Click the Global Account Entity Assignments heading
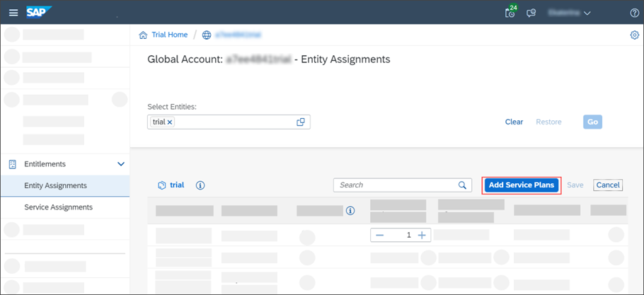Image resolution: width=644 pixels, height=295 pixels. tap(269, 59)
